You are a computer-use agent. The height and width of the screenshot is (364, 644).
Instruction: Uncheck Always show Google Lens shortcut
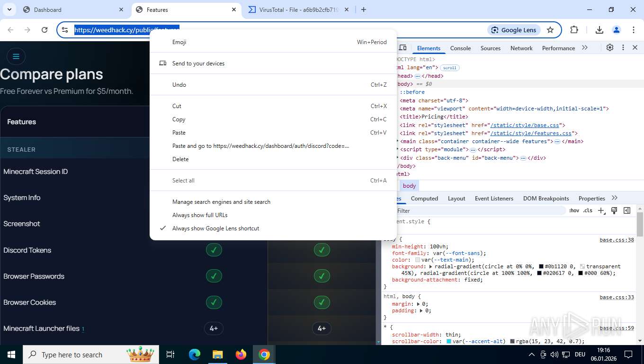273,228
